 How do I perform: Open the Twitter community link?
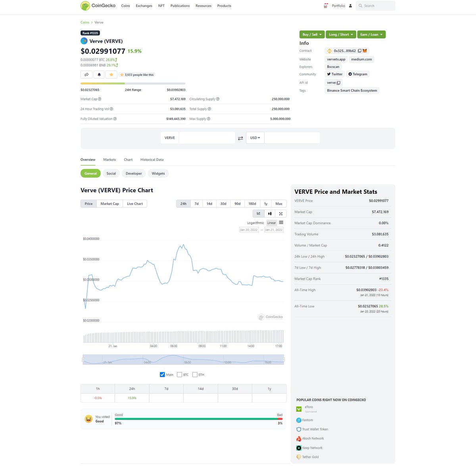(334, 74)
